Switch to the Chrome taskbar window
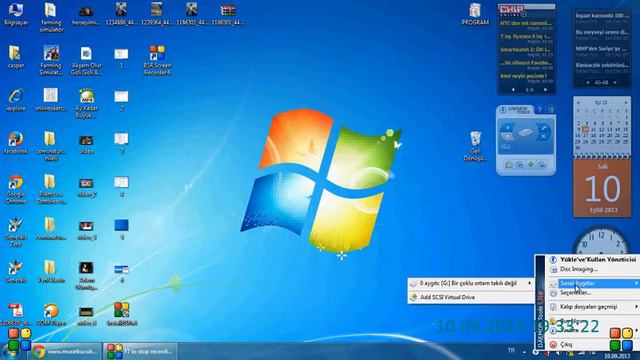 (65, 351)
